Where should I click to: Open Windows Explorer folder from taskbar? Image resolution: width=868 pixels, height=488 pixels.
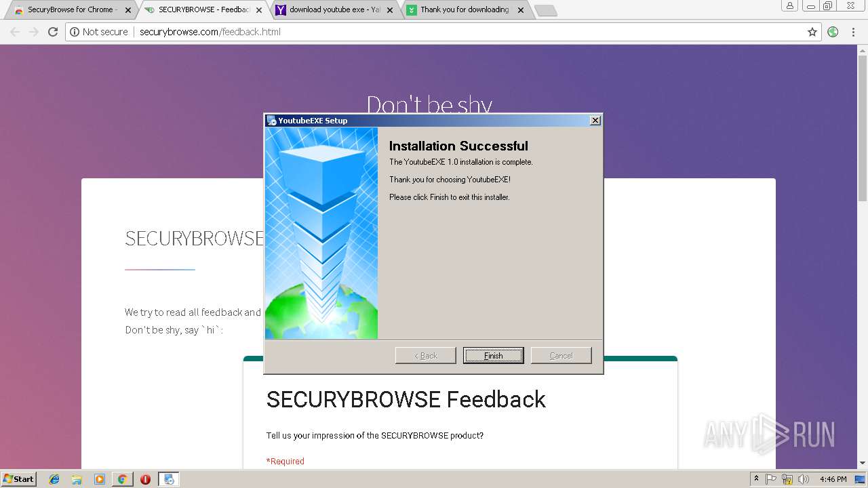click(x=77, y=479)
